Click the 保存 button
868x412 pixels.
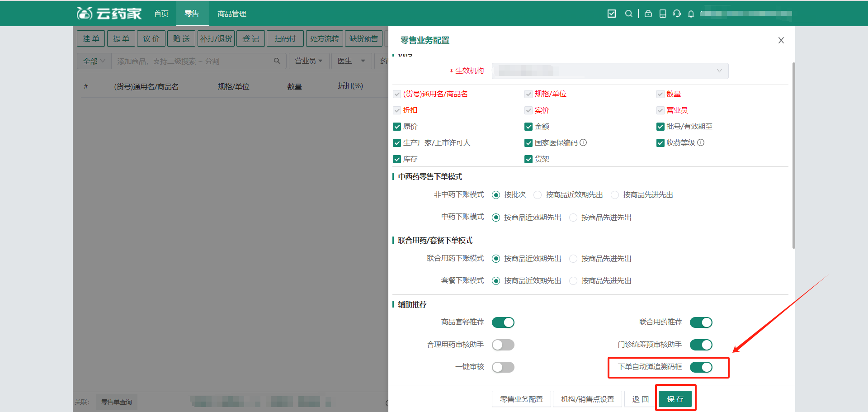(675, 399)
